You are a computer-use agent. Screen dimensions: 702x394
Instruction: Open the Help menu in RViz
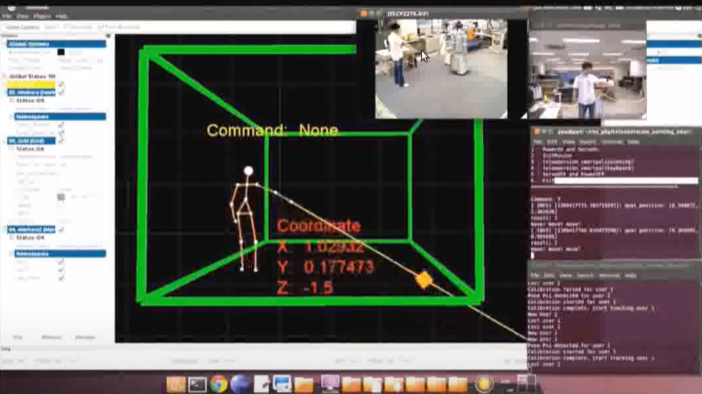[62, 16]
